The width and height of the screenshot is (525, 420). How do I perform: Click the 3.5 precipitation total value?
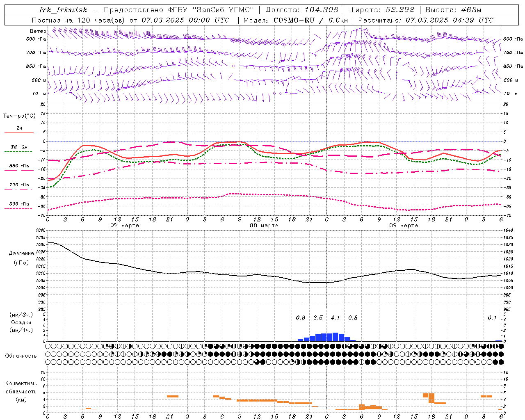tap(318, 317)
